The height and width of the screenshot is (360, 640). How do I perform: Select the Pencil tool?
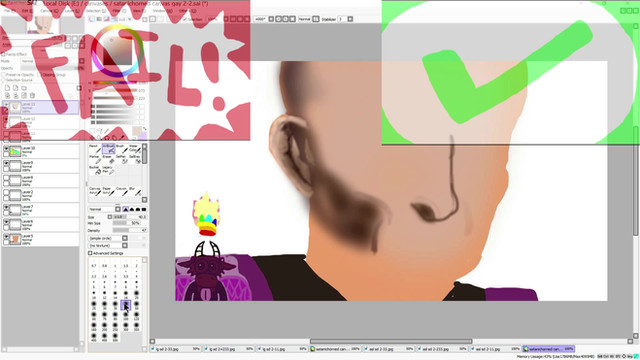(x=95, y=149)
